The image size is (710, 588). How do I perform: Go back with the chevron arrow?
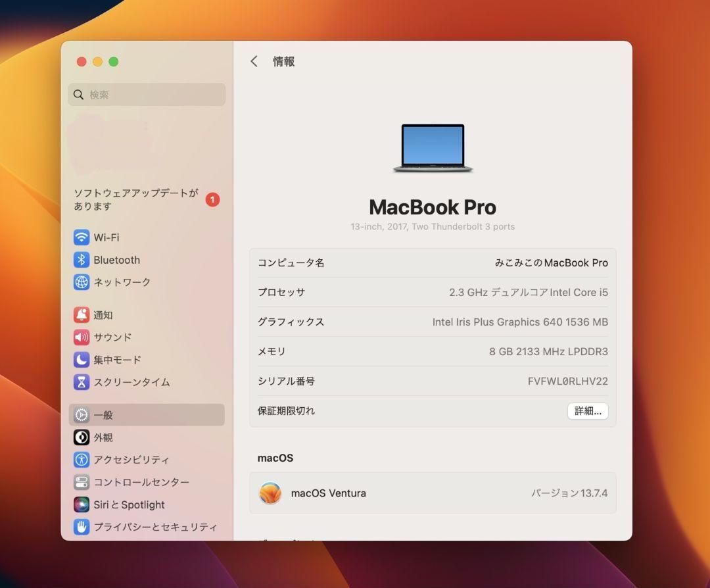click(254, 62)
